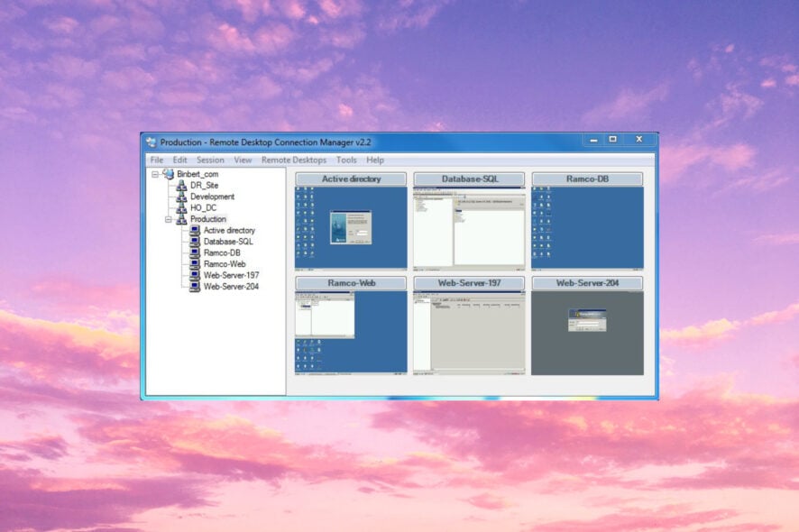Open the View menu
799x532 pixels.
click(243, 160)
